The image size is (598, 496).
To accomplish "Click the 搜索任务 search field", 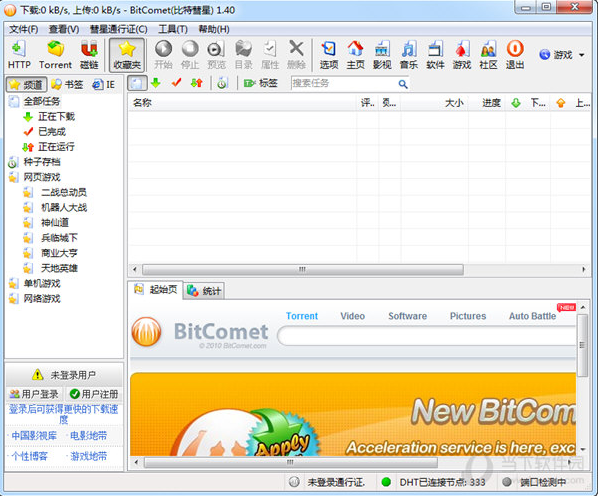I will click(344, 83).
